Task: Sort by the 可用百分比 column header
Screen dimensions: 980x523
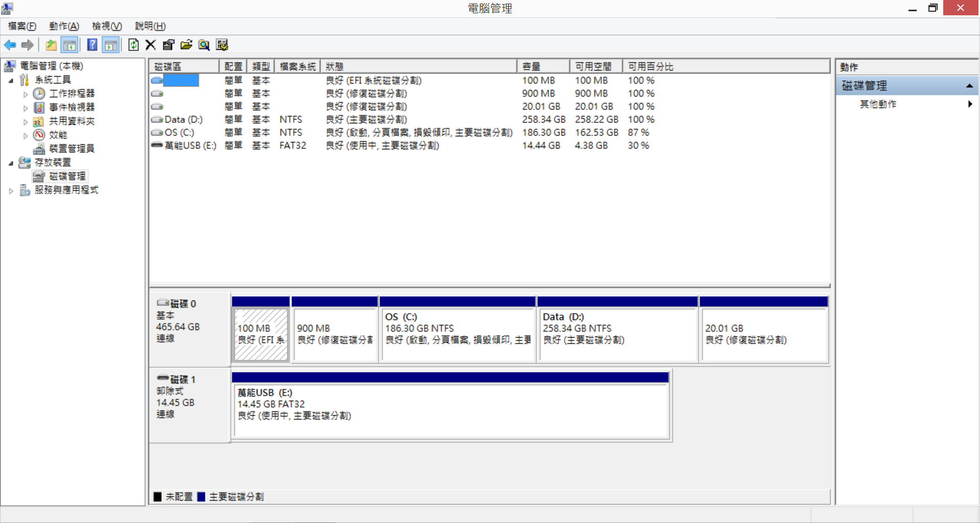Action: pos(726,66)
